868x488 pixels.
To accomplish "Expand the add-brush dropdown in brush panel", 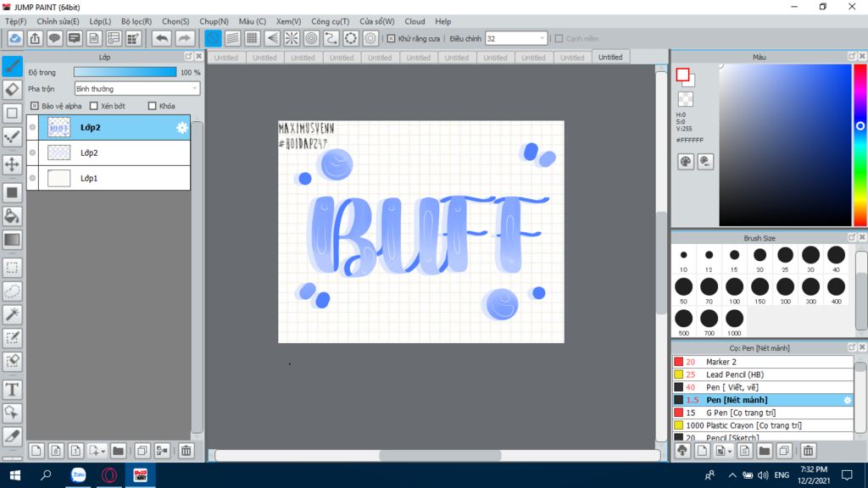I will (730, 452).
